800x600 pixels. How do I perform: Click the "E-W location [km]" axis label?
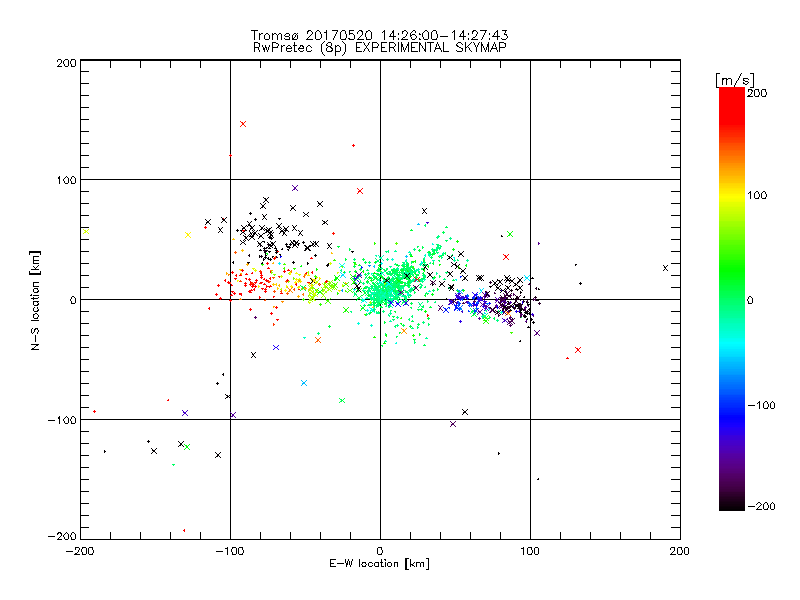click(379, 563)
